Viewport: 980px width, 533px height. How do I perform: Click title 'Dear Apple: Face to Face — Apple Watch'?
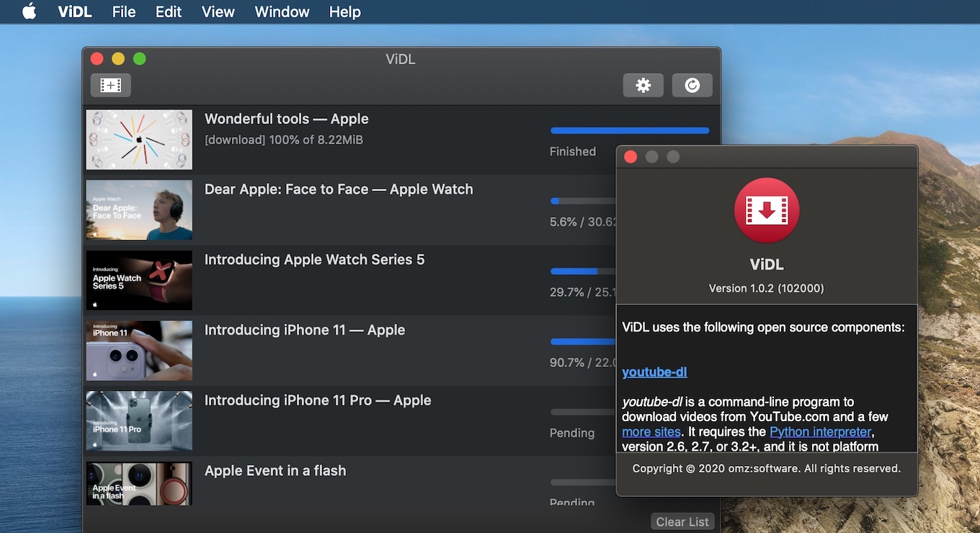coord(339,189)
